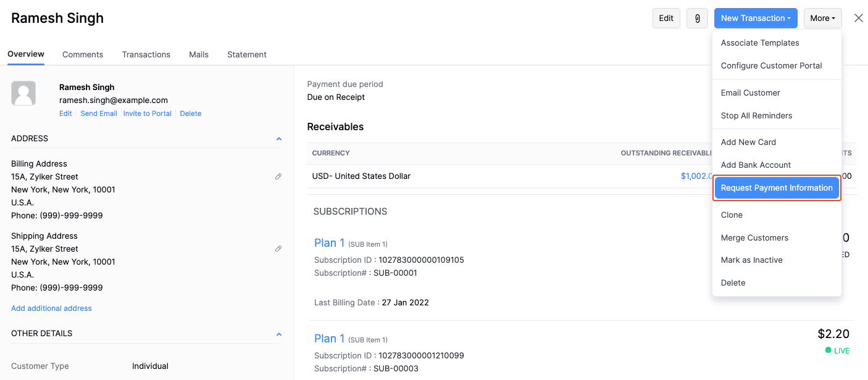Viewport: 868px width, 380px height.
Task: Switch to the Statement tab
Action: (246, 54)
